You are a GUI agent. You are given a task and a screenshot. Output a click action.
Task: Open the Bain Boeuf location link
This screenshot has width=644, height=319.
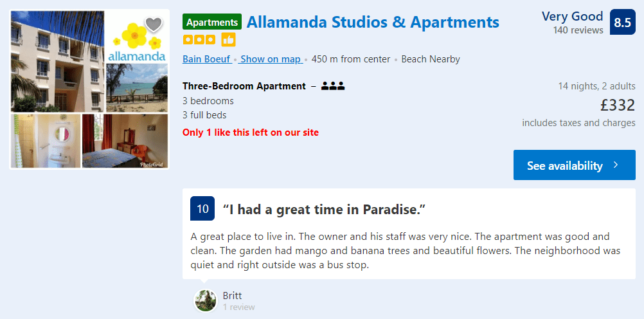click(206, 59)
